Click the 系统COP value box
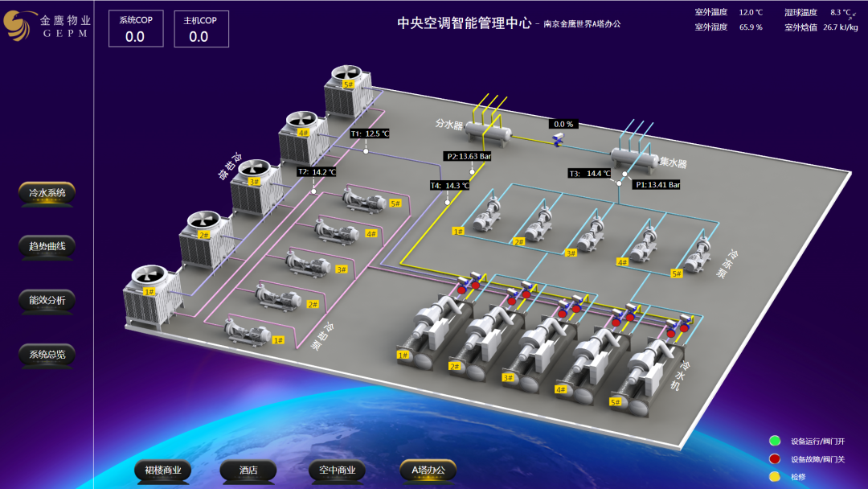 (135, 29)
